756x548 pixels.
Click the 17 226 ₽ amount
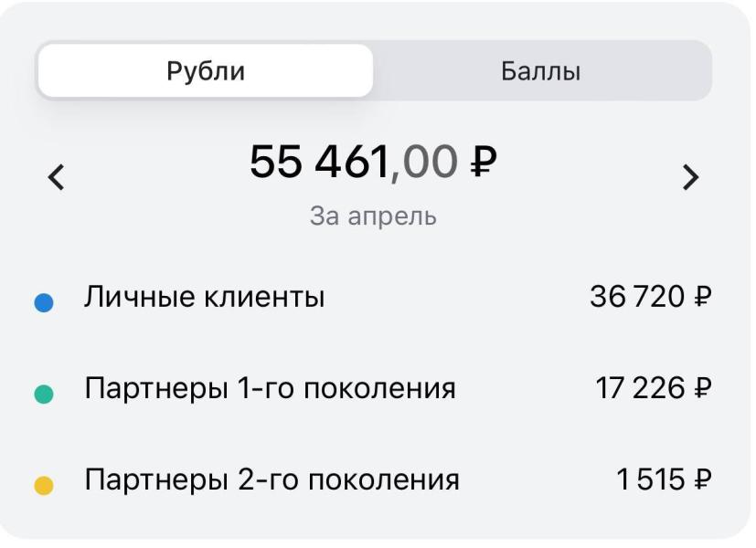[x=654, y=388]
